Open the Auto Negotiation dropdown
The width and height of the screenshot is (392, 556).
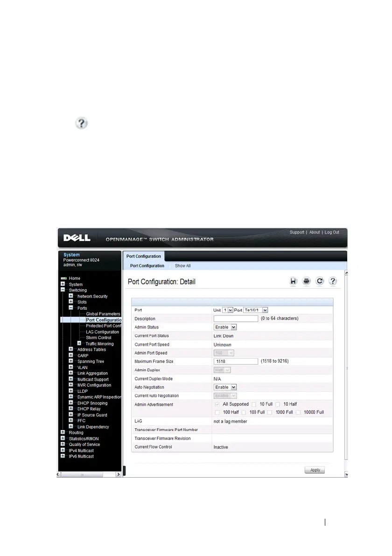(225, 387)
